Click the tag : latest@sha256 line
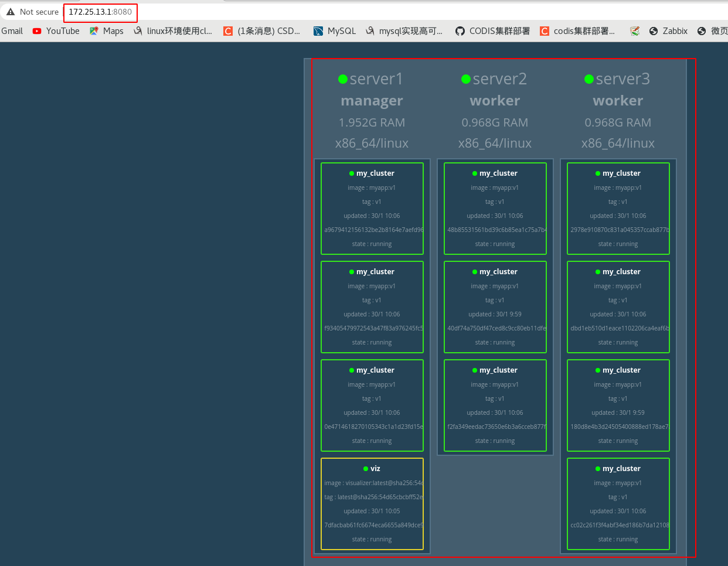 (373, 497)
